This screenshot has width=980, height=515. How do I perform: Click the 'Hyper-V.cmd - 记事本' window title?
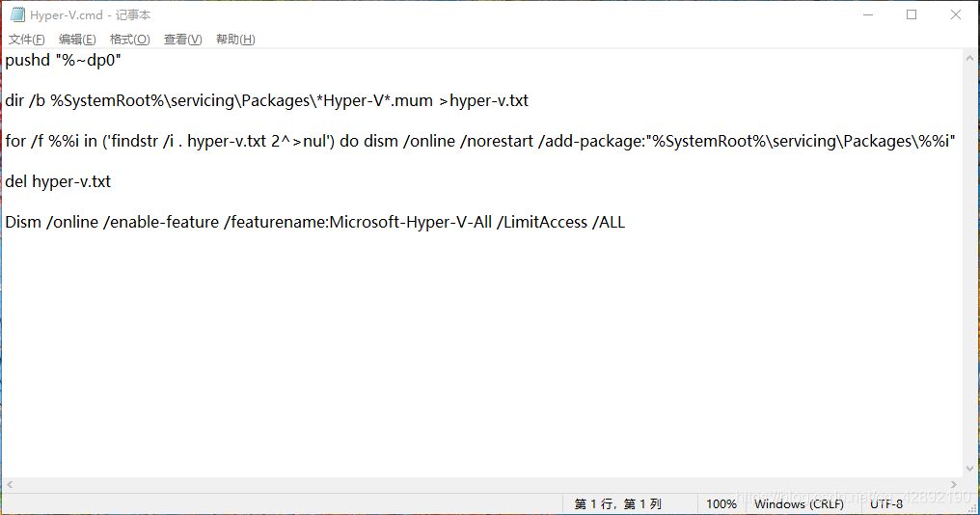pyautogui.click(x=91, y=15)
